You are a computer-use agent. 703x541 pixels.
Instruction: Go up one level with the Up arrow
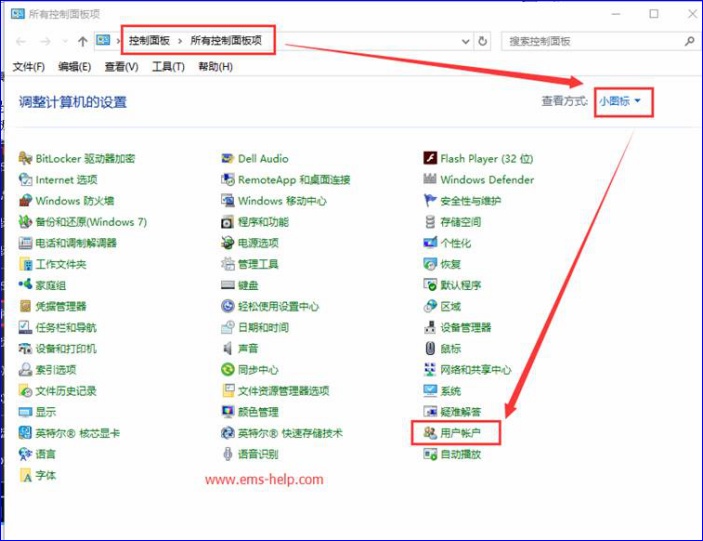click(x=82, y=41)
